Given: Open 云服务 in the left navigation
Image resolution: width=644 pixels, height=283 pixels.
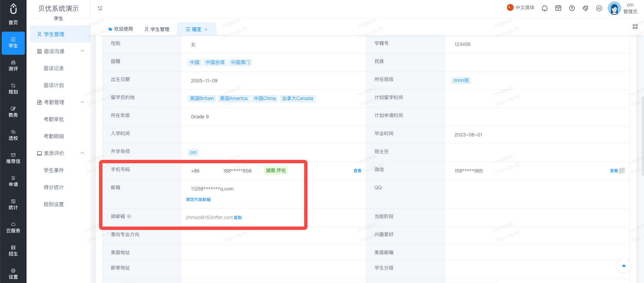Looking at the screenshot, I should point(13,228).
